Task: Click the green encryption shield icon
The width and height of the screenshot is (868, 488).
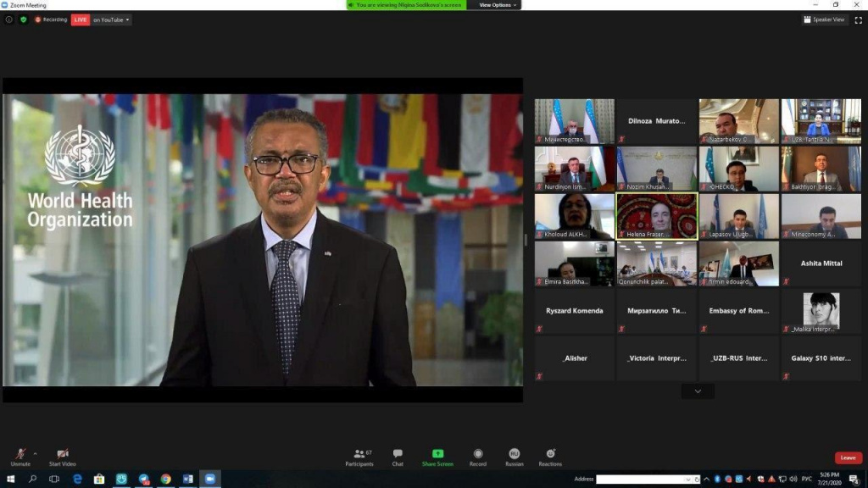Action: point(23,19)
